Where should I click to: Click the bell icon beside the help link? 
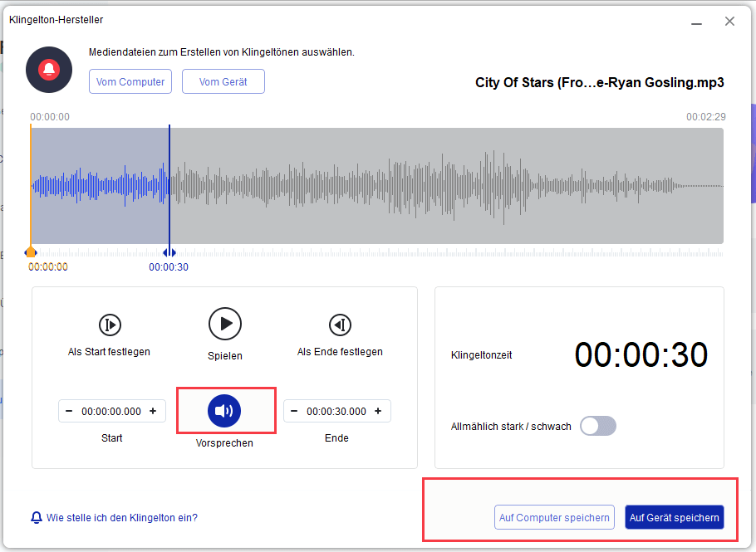[37, 517]
